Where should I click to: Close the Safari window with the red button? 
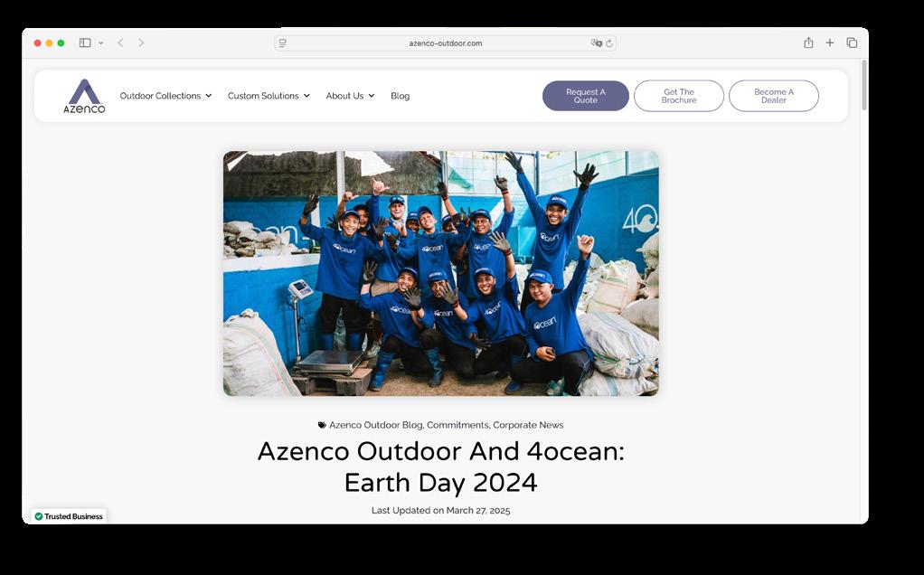pyautogui.click(x=38, y=43)
